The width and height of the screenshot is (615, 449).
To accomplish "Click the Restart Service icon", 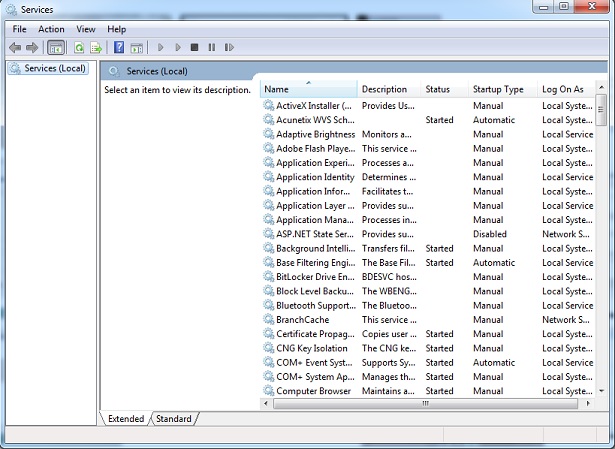I will pos(229,47).
